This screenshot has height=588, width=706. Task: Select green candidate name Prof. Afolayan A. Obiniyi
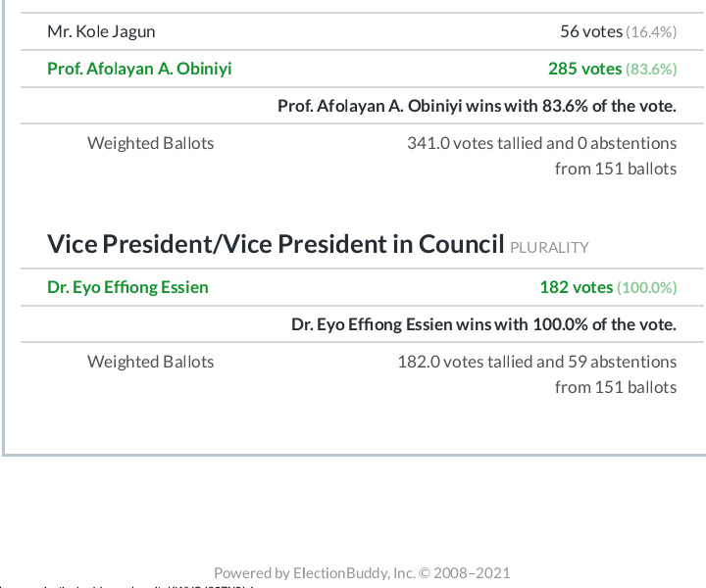pos(139,69)
